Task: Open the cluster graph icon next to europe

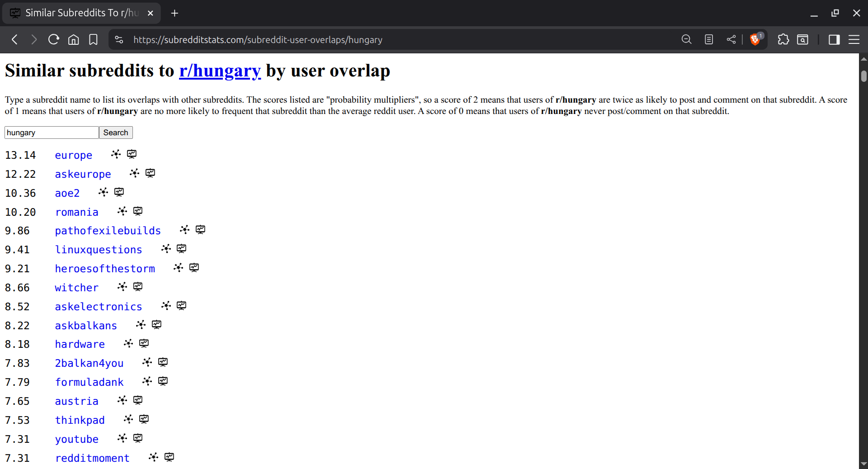Action: pos(116,154)
